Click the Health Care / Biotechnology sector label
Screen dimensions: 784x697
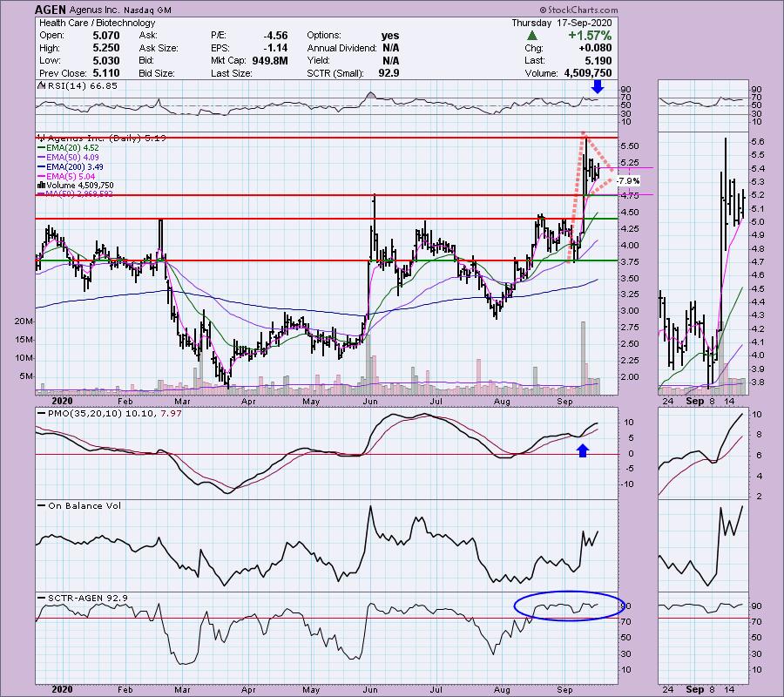(x=97, y=23)
